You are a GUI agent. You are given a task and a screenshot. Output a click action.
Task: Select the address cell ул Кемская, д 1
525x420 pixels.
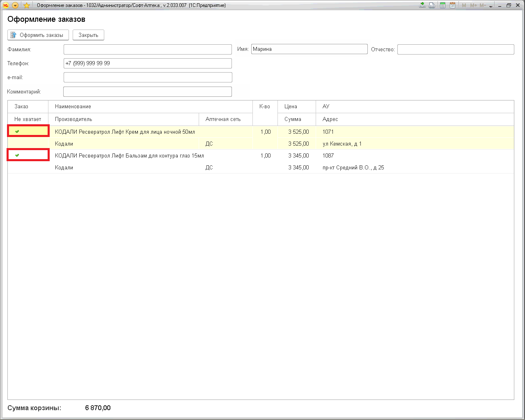click(342, 144)
